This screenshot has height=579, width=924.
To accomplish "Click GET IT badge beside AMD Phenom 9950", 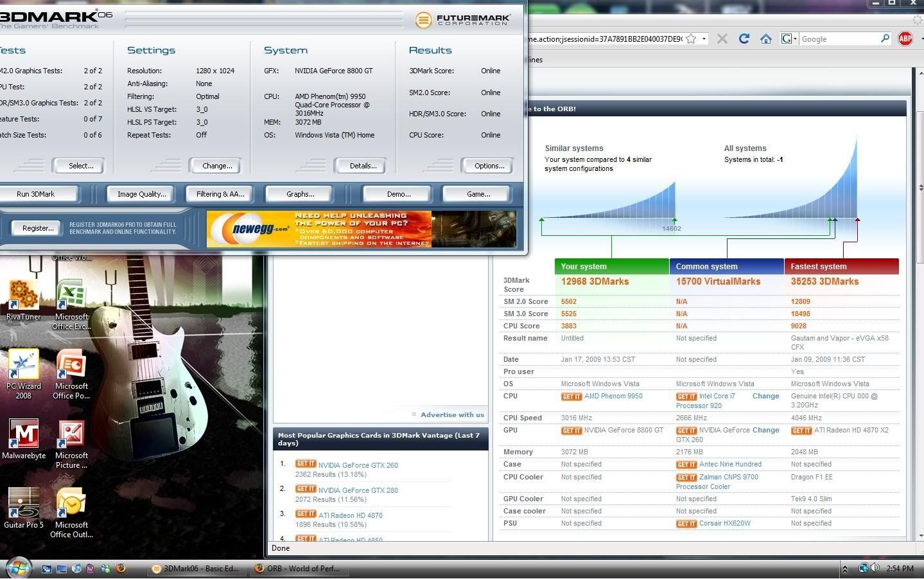I will [571, 396].
